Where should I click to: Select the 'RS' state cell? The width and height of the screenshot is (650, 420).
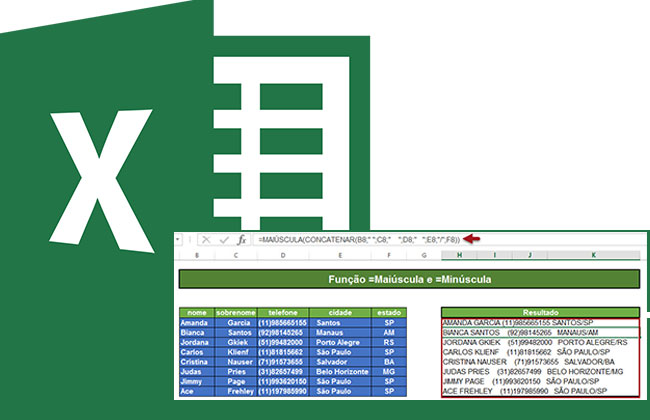[x=389, y=342]
